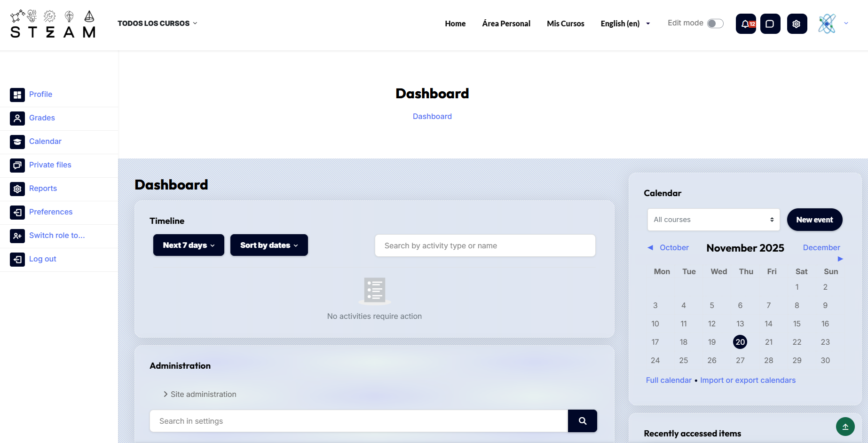Image resolution: width=868 pixels, height=443 pixels.
Task: Click the STEAM logo
Action: pyautogui.click(x=53, y=24)
